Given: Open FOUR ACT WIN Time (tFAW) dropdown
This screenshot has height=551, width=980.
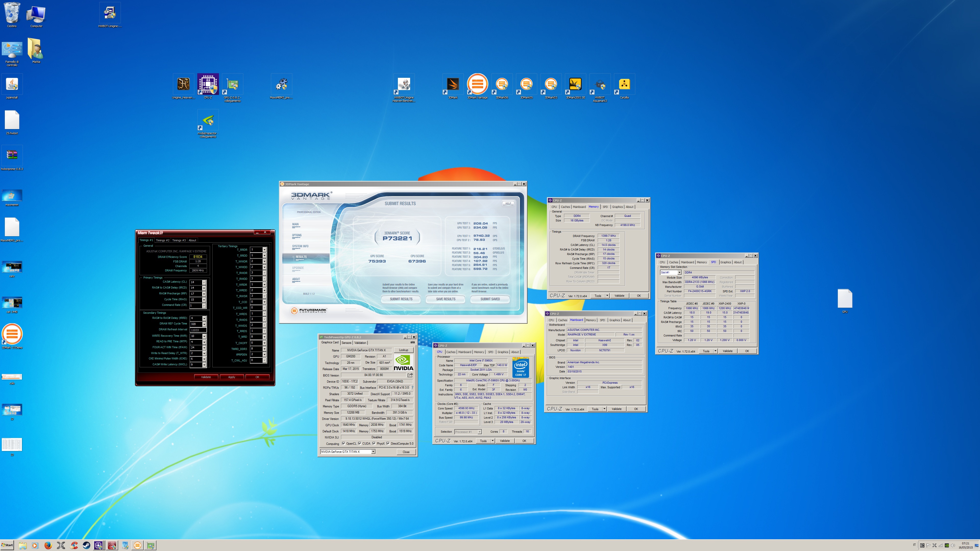Looking at the screenshot, I should pos(204,347).
